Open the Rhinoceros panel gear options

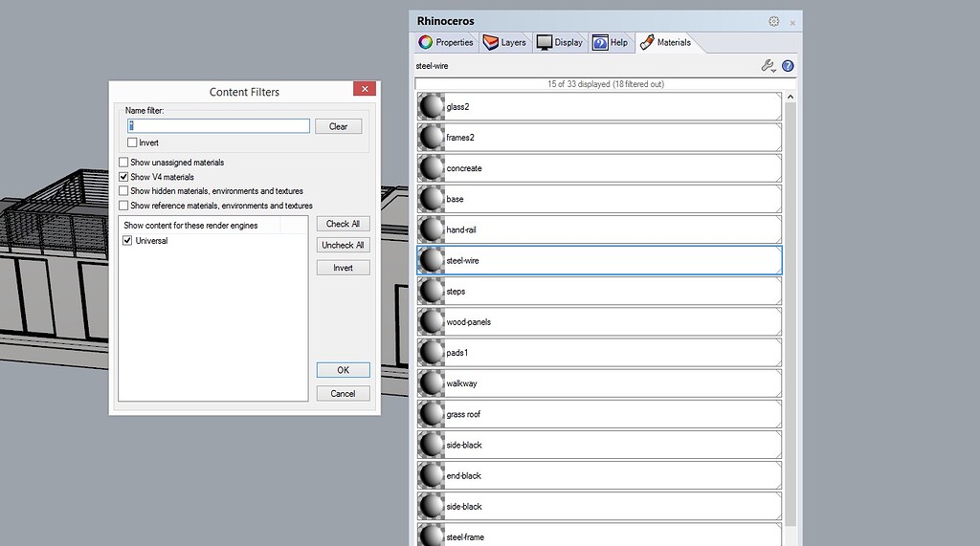click(x=773, y=21)
